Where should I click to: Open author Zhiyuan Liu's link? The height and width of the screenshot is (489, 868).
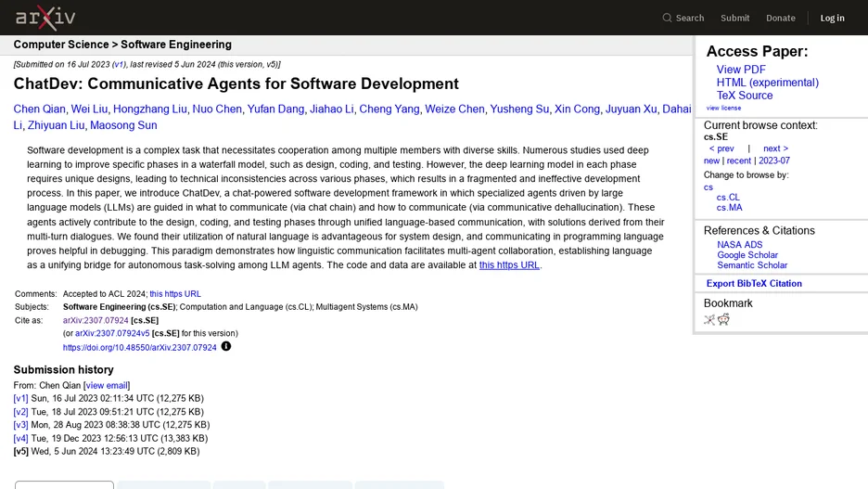[x=56, y=125]
